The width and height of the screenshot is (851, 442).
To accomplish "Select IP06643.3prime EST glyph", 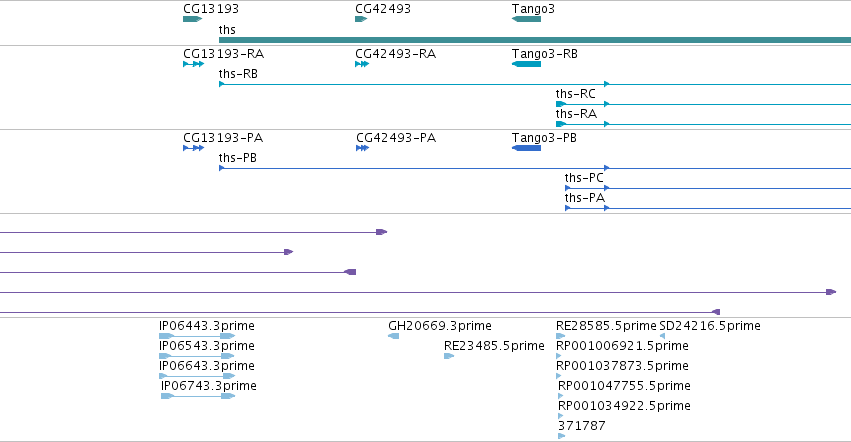I will point(197,376).
